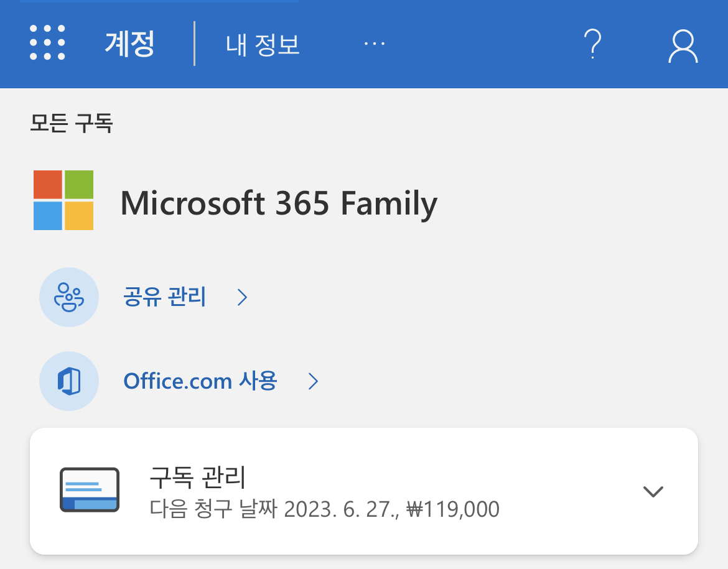Click the credit card subscription icon

pos(90,489)
